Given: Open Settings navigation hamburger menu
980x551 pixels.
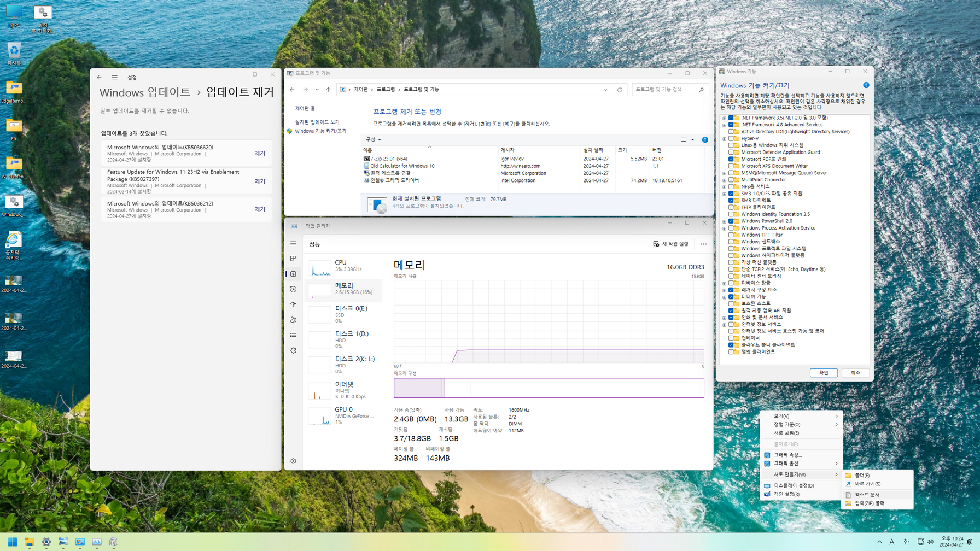Looking at the screenshot, I should point(114,78).
